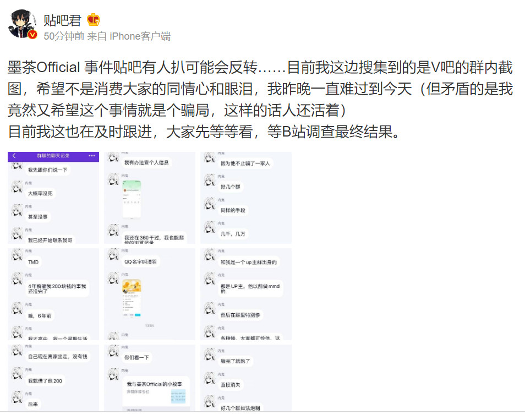Viewport: 525px width, 420px height.
Task: Open thumbnail saying 骗完了就跑了
Action: pos(246,378)
